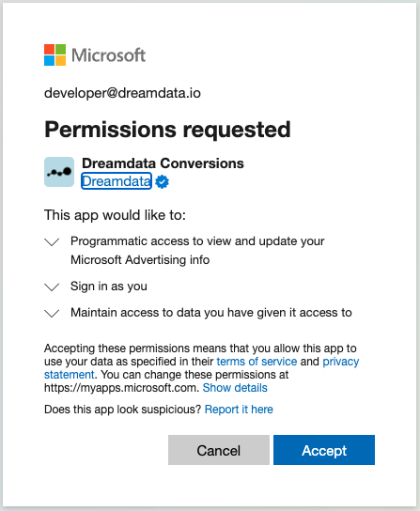Click the 'Permissions requested' heading
Viewport: 420px width, 511px height.
167,130
